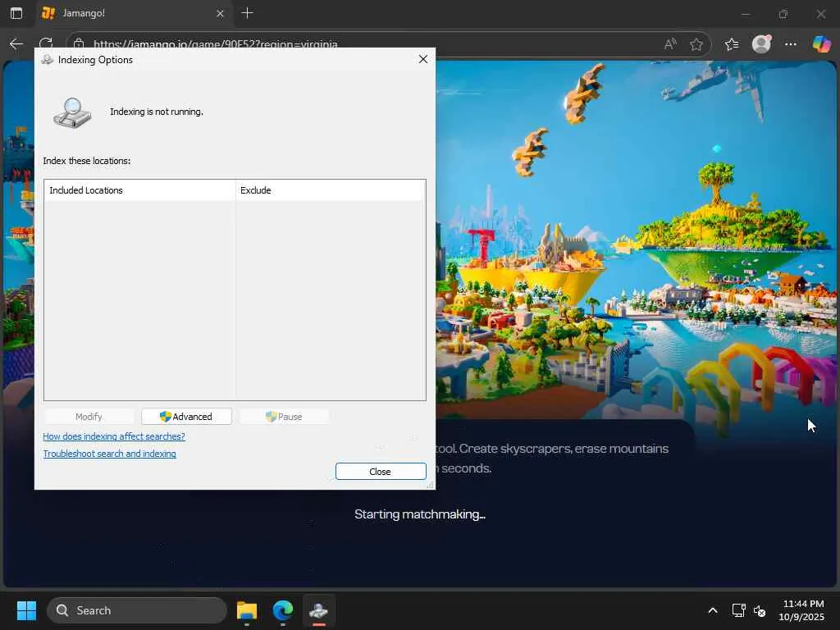Click the site info lock icon in address bar
The height and width of the screenshot is (630, 840).
[x=79, y=44]
